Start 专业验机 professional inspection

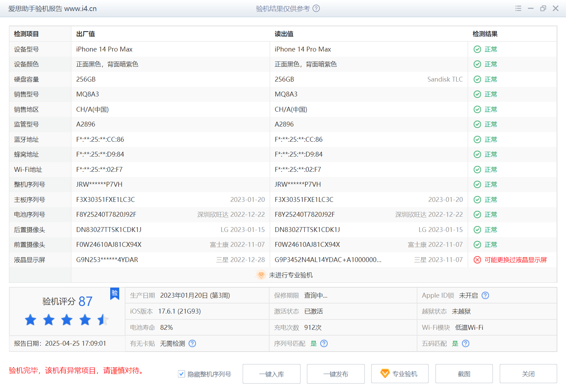point(400,374)
